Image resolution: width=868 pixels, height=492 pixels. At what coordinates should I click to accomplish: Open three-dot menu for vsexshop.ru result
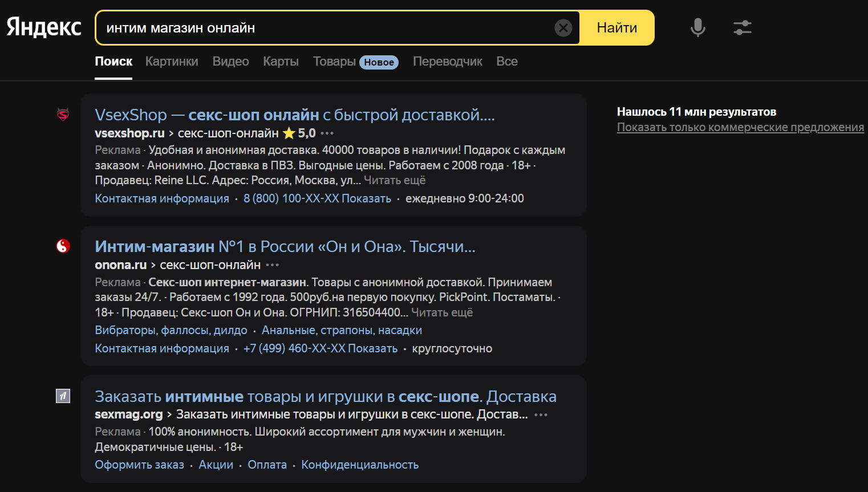click(x=327, y=133)
